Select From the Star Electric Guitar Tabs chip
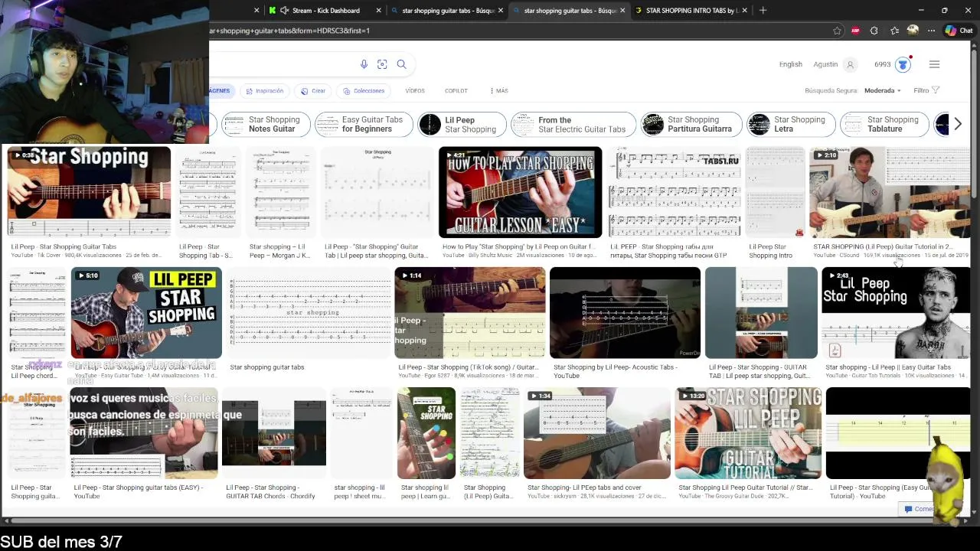 click(573, 124)
